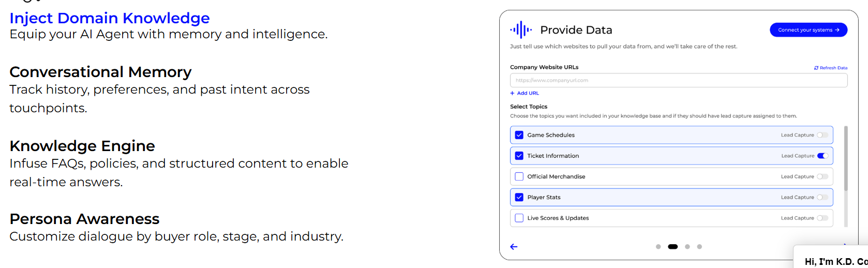
Task: Click the Company Website URLs input field
Action: tap(679, 80)
